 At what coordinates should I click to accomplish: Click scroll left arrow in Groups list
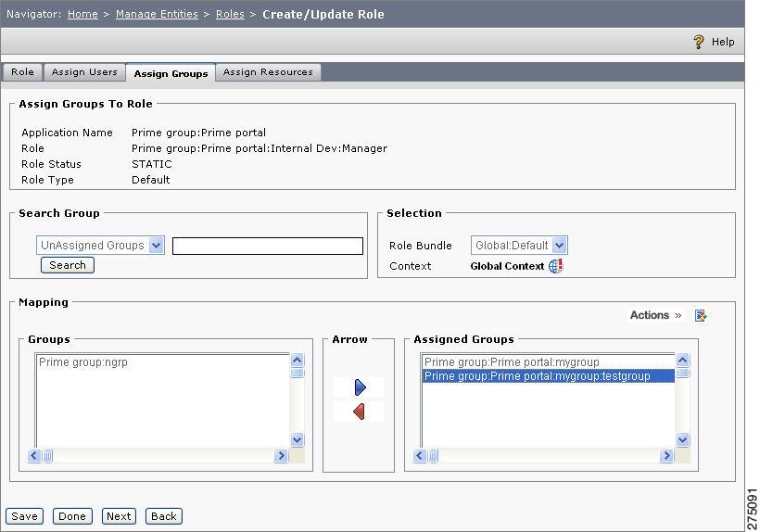point(34,455)
